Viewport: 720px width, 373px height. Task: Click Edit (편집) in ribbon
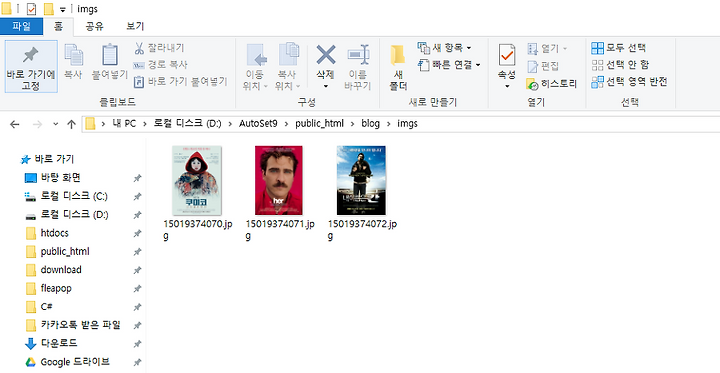[x=542, y=66]
